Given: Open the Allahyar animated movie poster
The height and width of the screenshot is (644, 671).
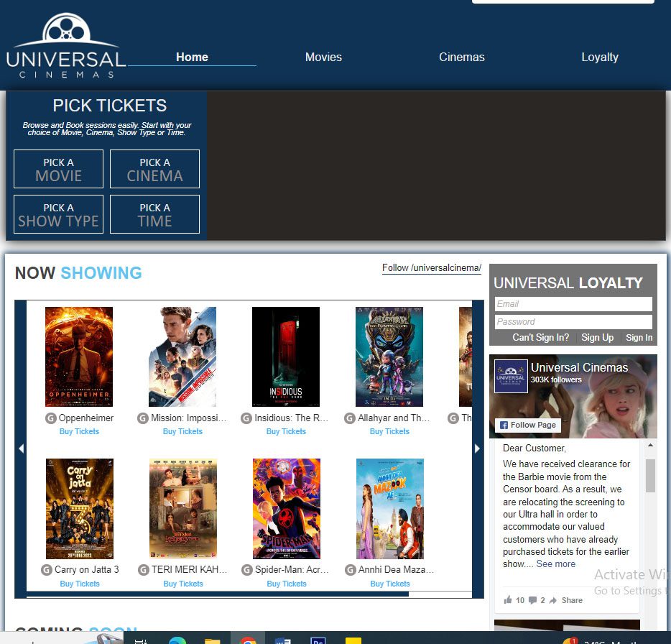Looking at the screenshot, I should (389, 356).
